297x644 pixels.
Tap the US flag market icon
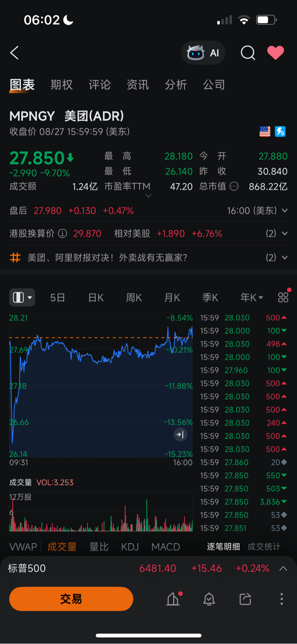265,132
